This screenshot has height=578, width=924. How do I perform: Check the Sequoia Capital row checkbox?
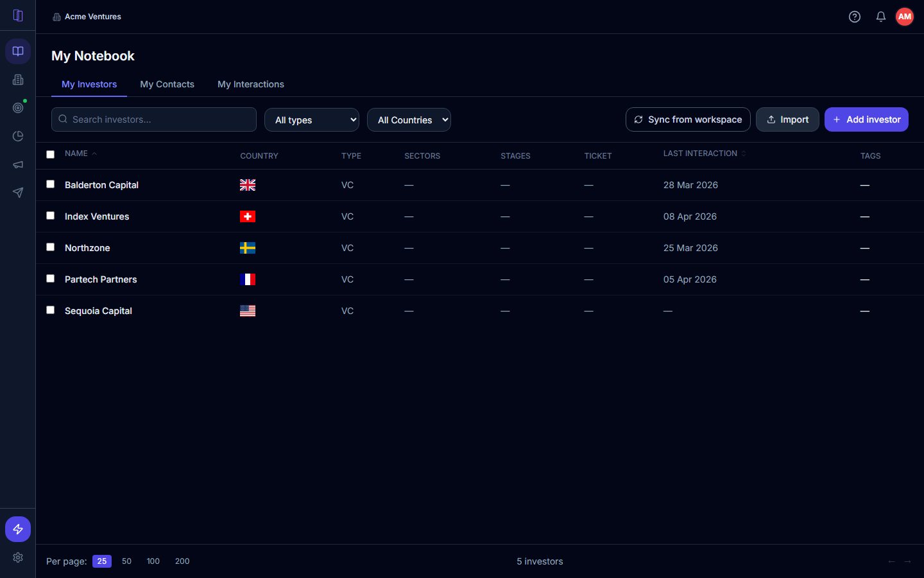click(x=50, y=310)
